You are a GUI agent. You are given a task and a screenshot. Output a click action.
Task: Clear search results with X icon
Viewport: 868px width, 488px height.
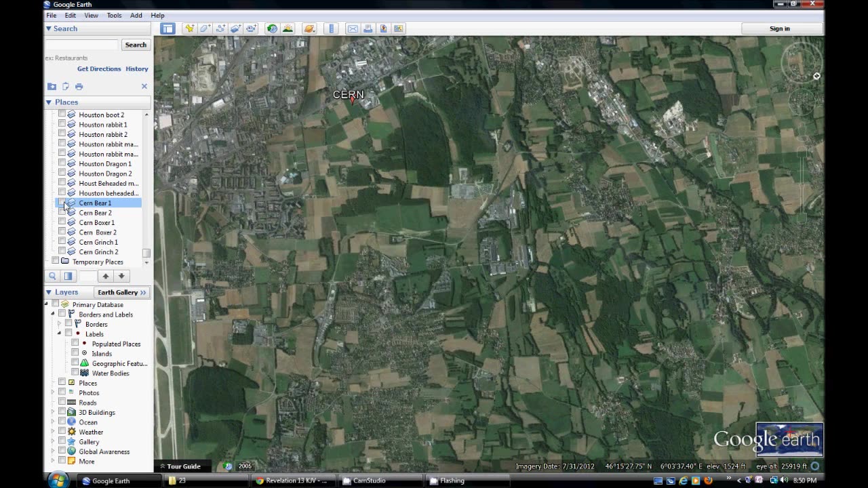pyautogui.click(x=144, y=86)
